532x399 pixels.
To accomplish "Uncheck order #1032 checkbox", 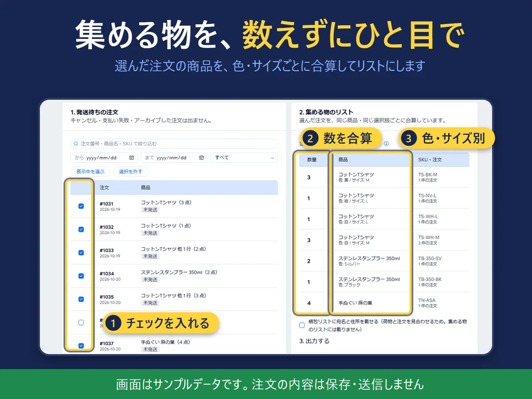I will click(x=81, y=229).
